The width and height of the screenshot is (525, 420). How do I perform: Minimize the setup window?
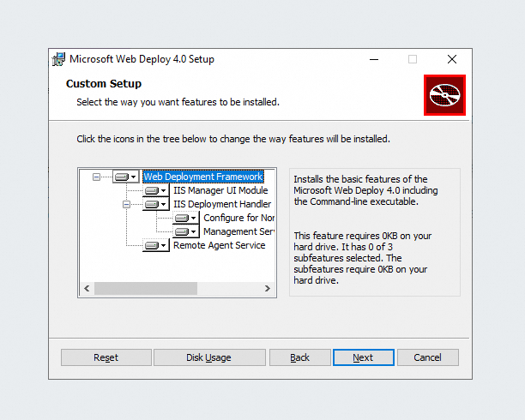tap(374, 59)
